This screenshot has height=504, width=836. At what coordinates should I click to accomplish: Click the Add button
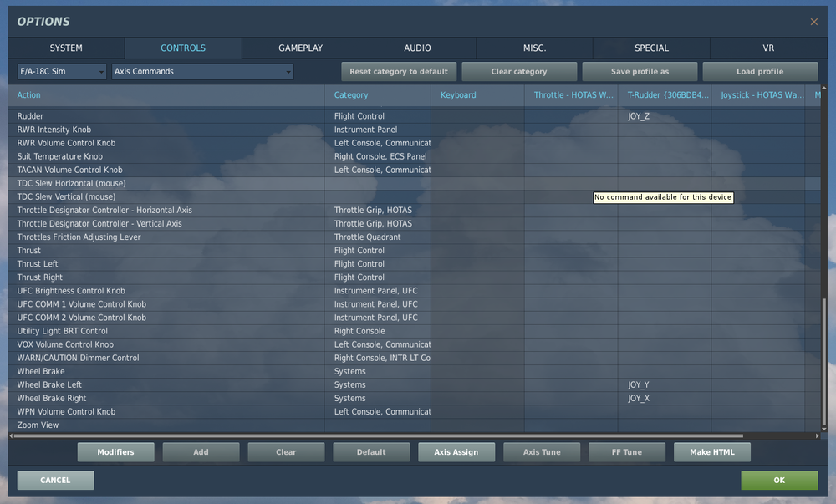(x=201, y=452)
